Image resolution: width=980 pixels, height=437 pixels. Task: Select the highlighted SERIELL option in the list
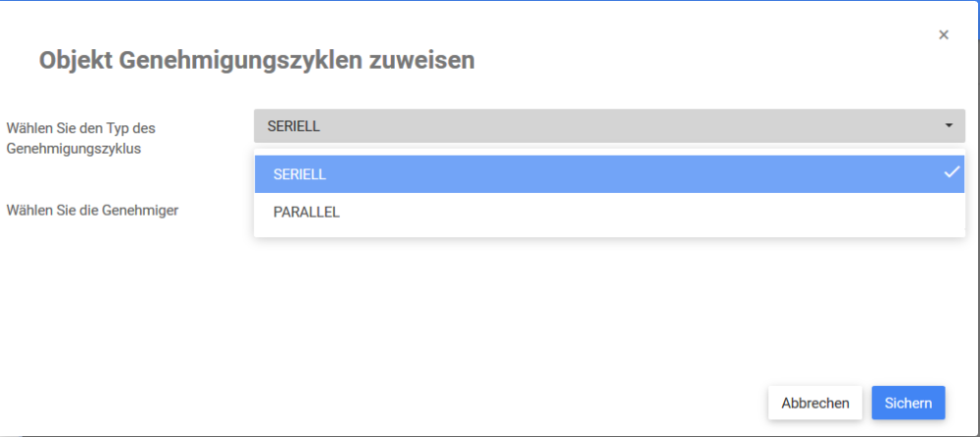(588, 174)
